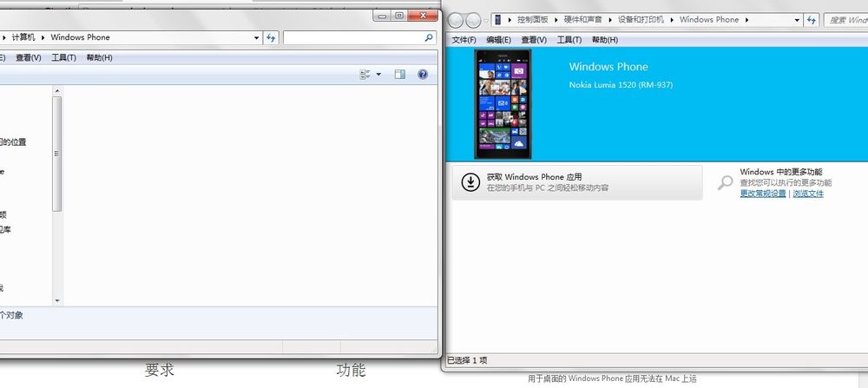Click the magnifier search icon in left window
The image size is (868, 388).
(x=429, y=37)
